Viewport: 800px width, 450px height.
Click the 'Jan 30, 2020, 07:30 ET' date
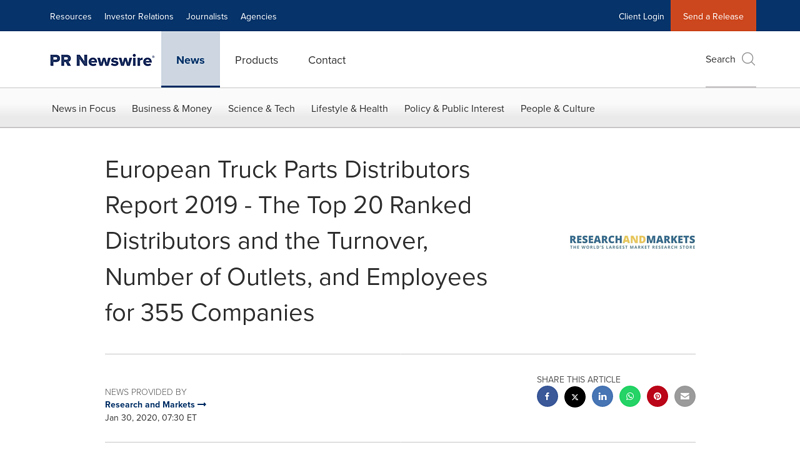tap(151, 417)
